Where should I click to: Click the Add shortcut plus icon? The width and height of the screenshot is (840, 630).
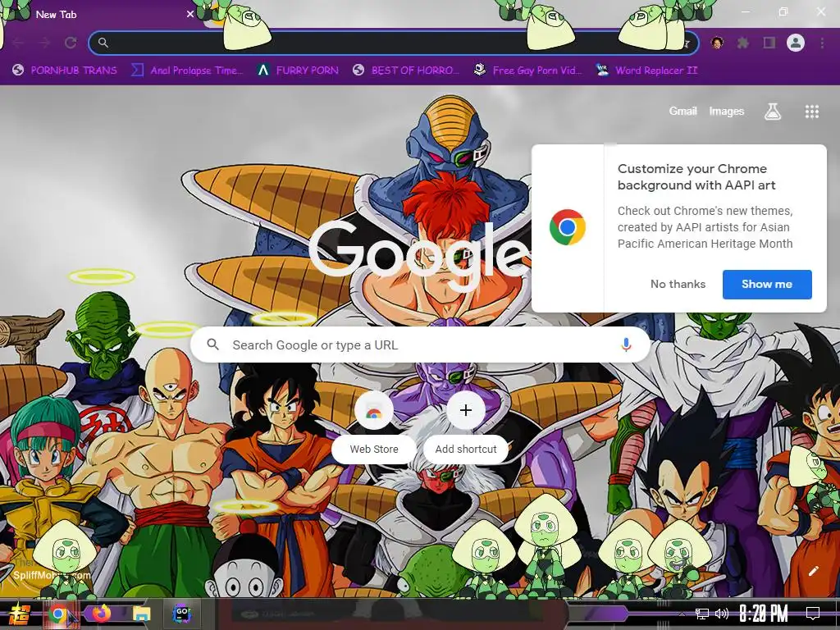tap(466, 410)
